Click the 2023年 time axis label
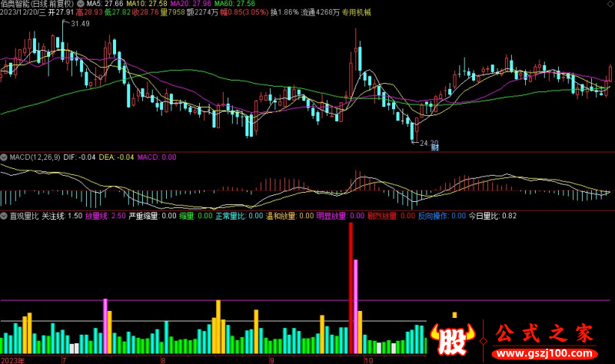This screenshot has height=364, width=615. pyautogui.click(x=12, y=360)
